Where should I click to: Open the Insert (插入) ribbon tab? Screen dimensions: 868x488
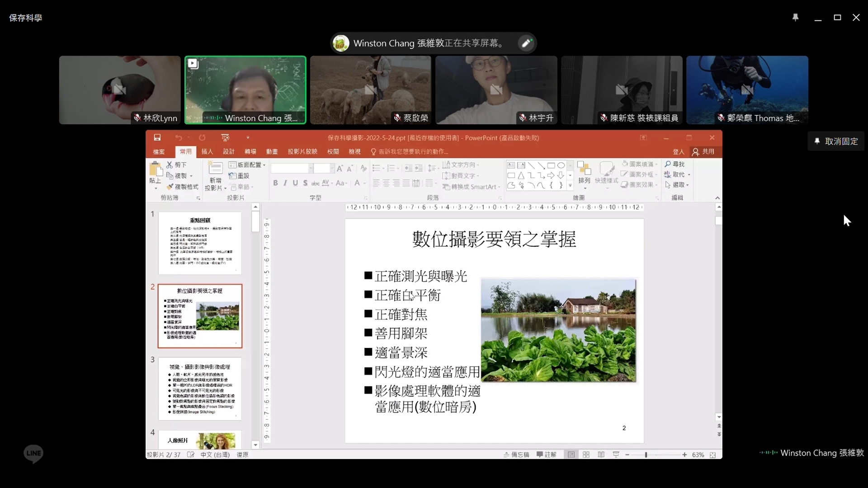coord(207,151)
